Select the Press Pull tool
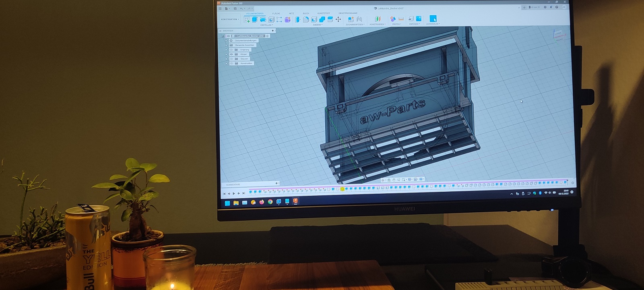 coord(298,19)
